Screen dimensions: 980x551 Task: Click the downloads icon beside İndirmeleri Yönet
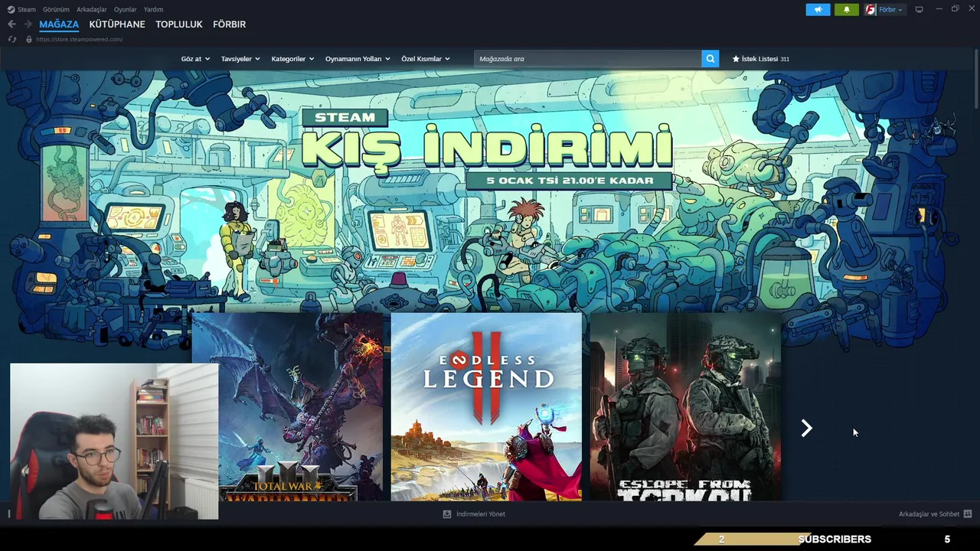(x=447, y=514)
